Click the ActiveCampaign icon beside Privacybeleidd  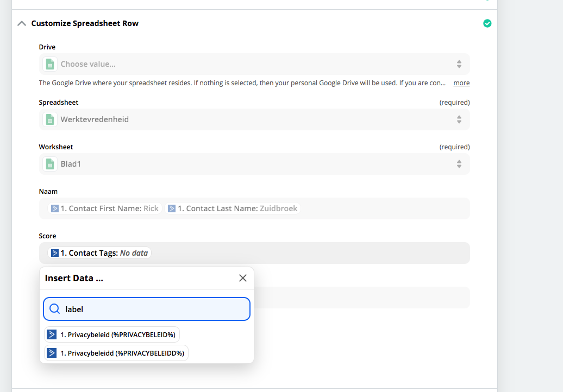pos(52,353)
